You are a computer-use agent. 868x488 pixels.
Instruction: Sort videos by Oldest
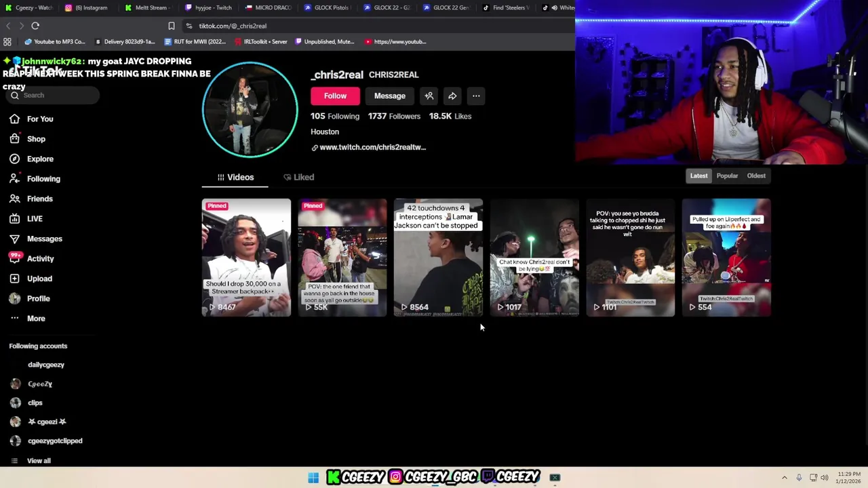point(756,176)
